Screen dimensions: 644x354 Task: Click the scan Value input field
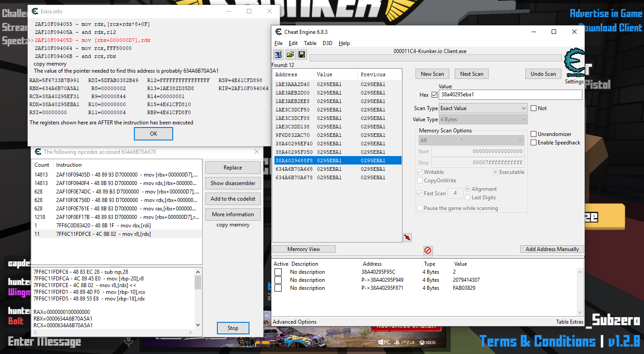pyautogui.click(x=510, y=95)
